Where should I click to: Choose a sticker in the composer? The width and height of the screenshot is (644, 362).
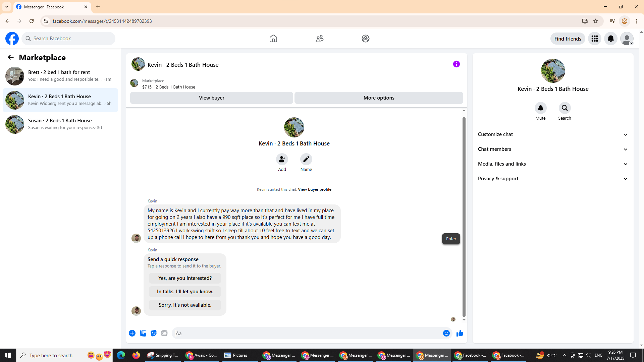[154, 333]
